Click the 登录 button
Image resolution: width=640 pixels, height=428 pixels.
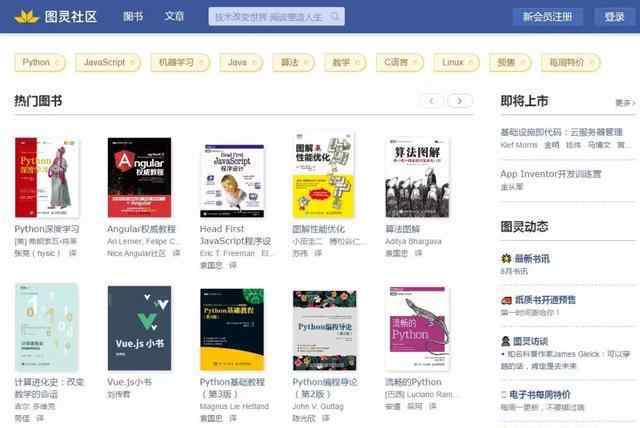pos(614,17)
